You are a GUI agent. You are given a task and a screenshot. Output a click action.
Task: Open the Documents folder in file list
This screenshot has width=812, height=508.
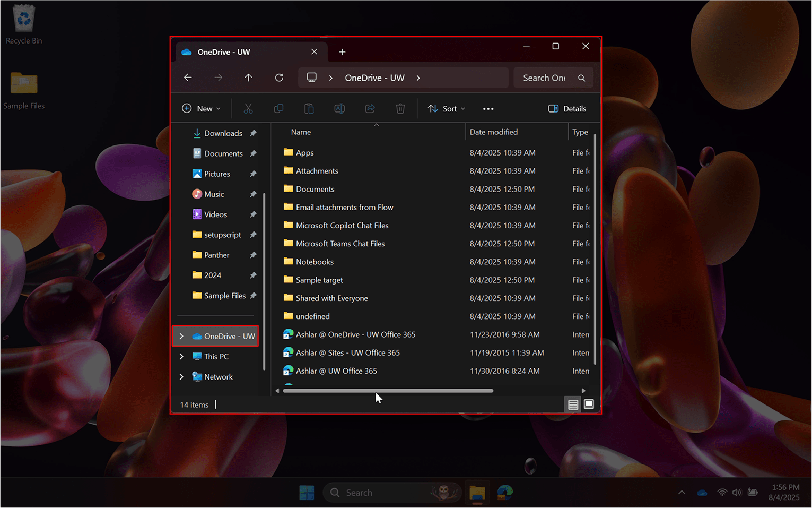[315, 189]
